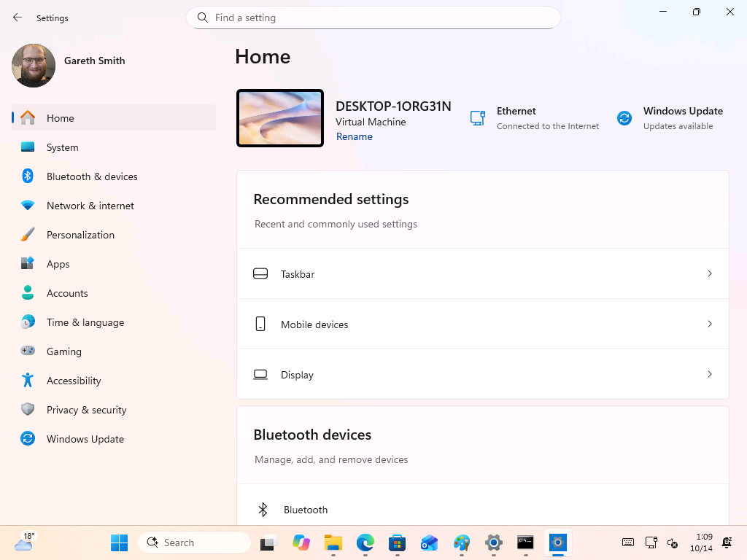This screenshot has height=560, width=747.
Task: Open Microsoft Edge from the taskbar
Action: 365,542
